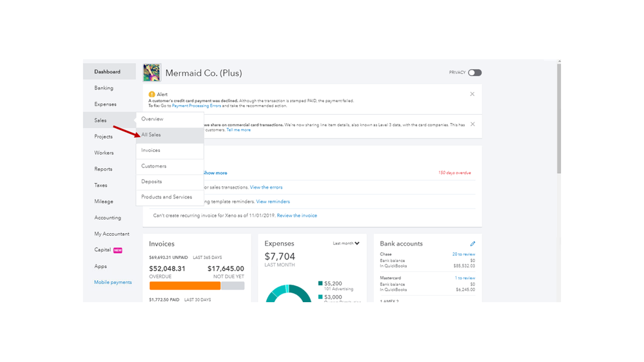Viewport: 644px width, 362px height.
Task: Open Invoices in the Sales submenu
Action: (151, 150)
